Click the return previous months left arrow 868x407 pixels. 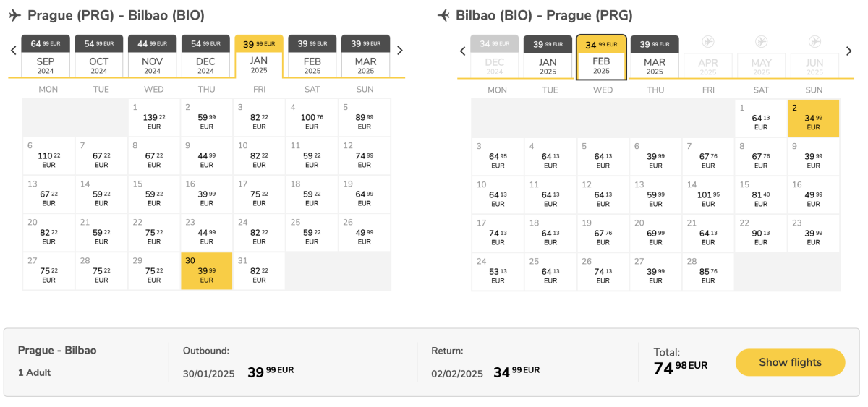[462, 51]
